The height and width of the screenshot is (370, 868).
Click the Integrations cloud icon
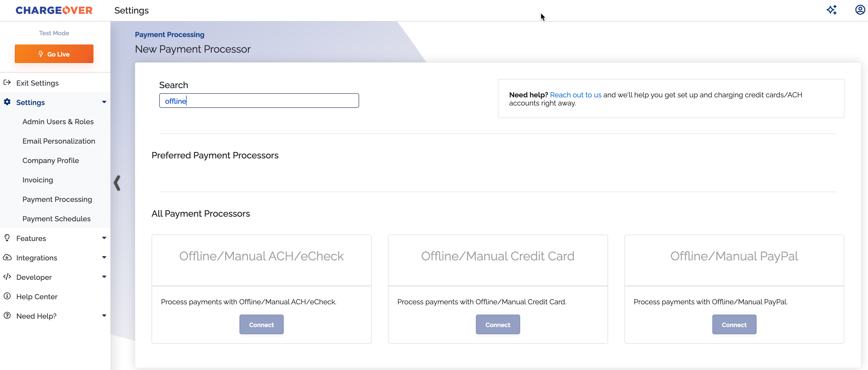[7, 258]
